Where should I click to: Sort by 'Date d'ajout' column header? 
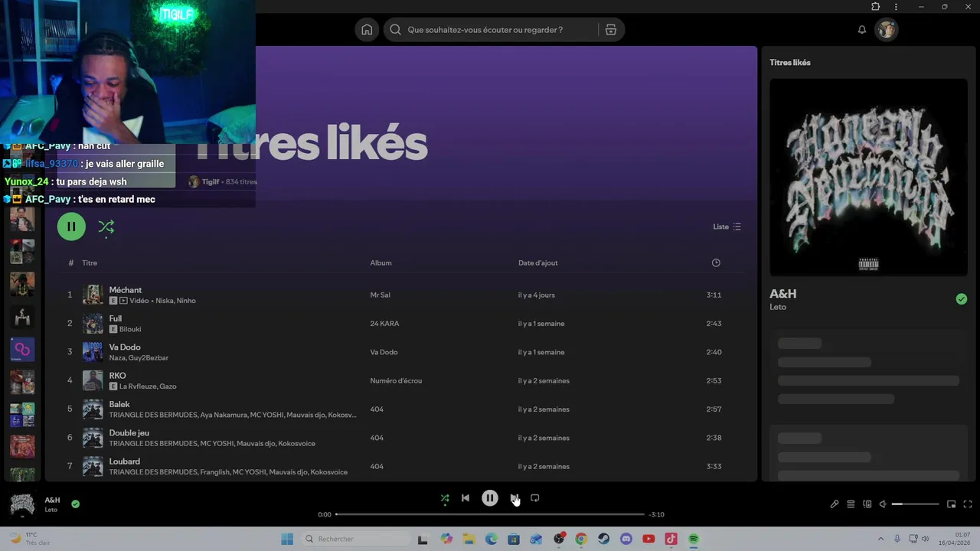point(537,262)
